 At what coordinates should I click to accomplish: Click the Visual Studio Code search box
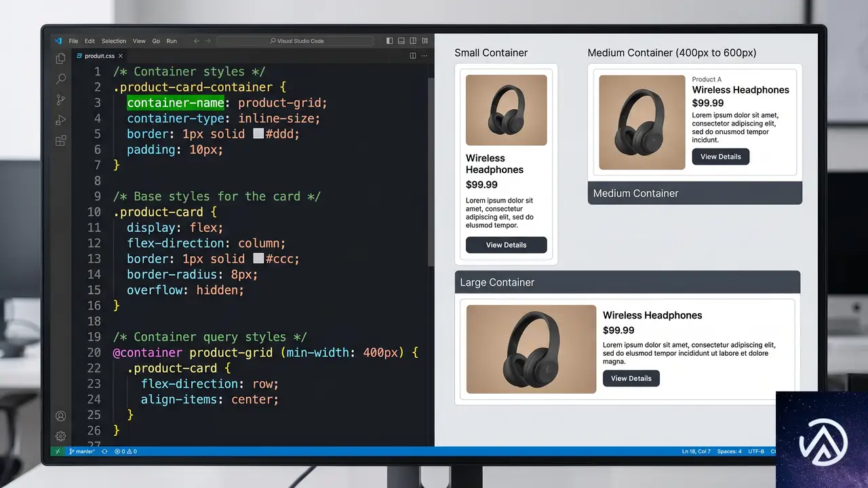click(x=296, y=41)
